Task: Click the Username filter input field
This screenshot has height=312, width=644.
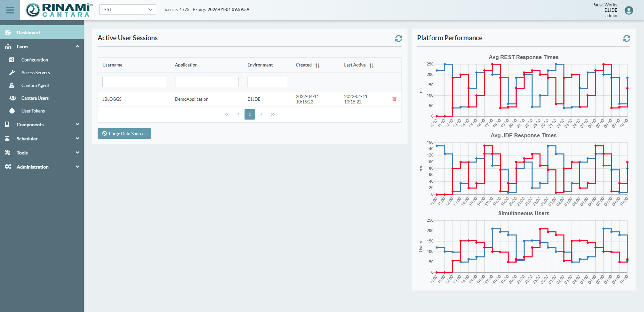Action: 134,82
